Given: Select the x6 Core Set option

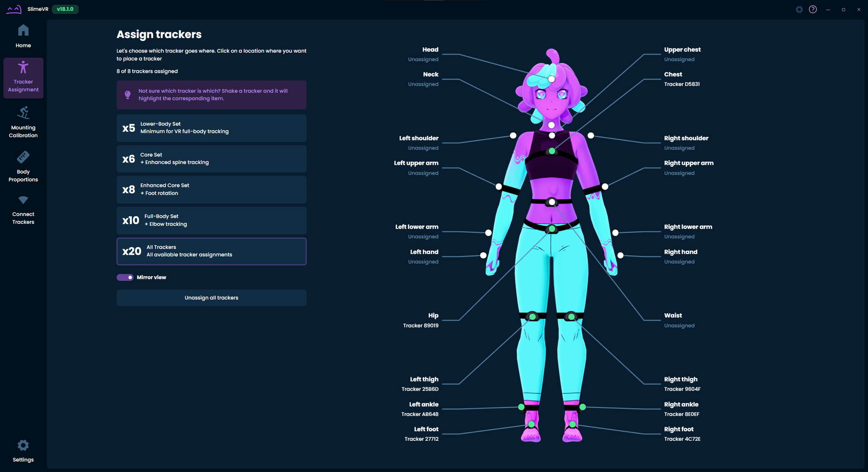Looking at the screenshot, I should click(x=211, y=158).
